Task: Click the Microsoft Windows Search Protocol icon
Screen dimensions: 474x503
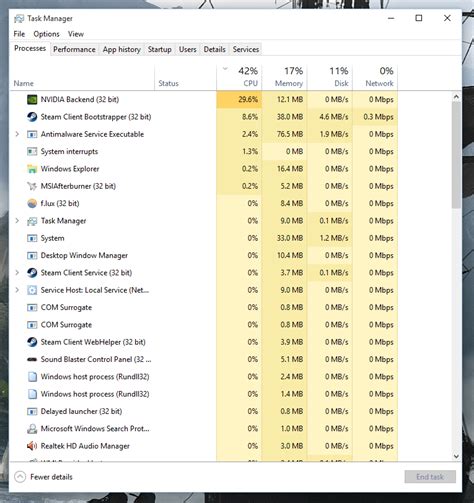Action: point(32,429)
